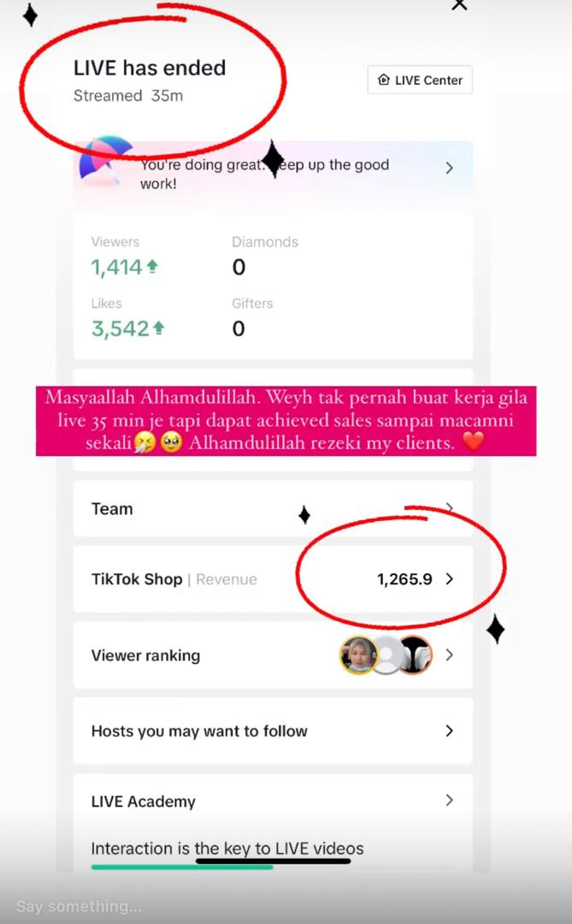Expand Viewer ranking chevron
This screenshot has width=572, height=924.
click(x=450, y=654)
